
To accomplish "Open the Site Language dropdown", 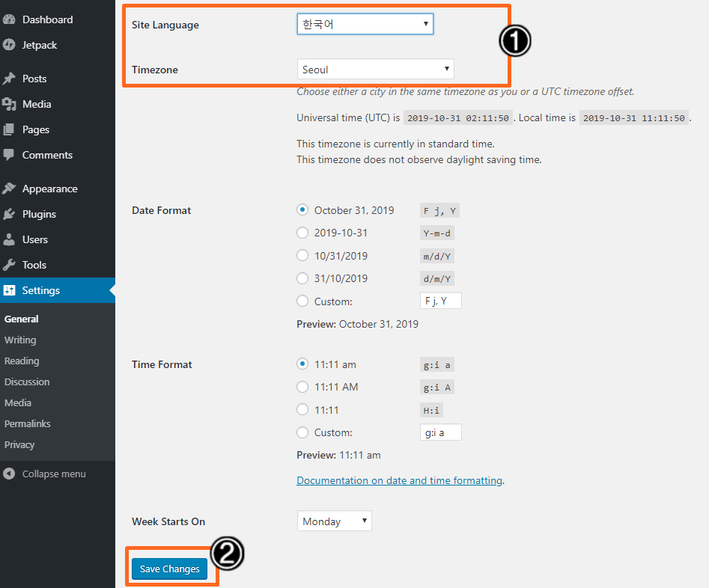I will pos(365,24).
